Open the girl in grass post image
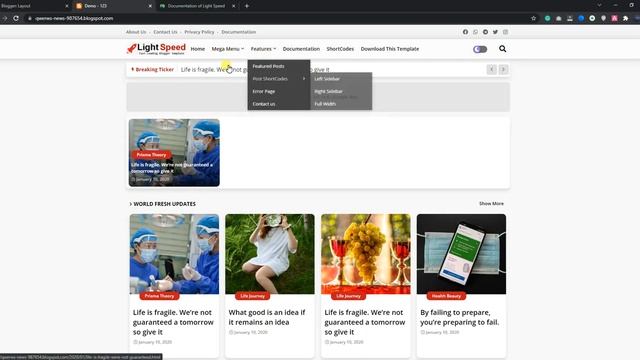The height and width of the screenshot is (360, 640). pyautogui.click(x=270, y=254)
